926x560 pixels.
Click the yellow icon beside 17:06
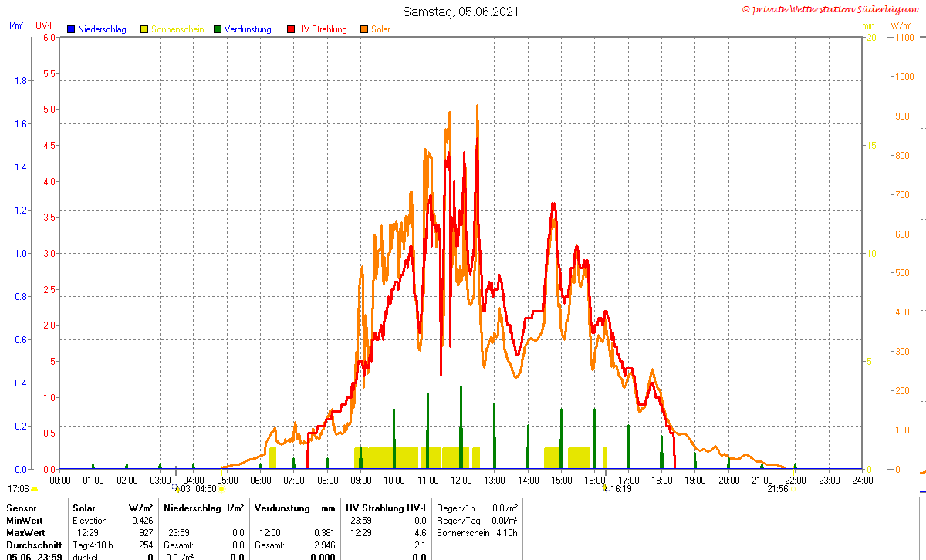[34, 489]
